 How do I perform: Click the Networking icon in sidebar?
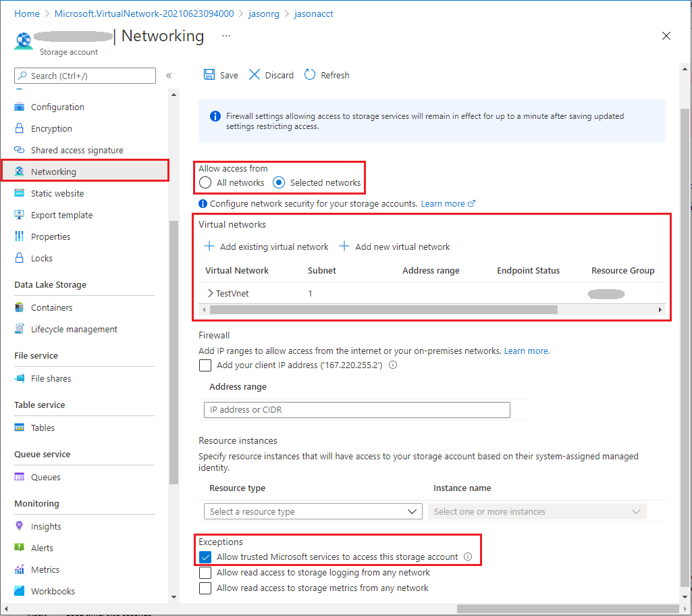20,172
